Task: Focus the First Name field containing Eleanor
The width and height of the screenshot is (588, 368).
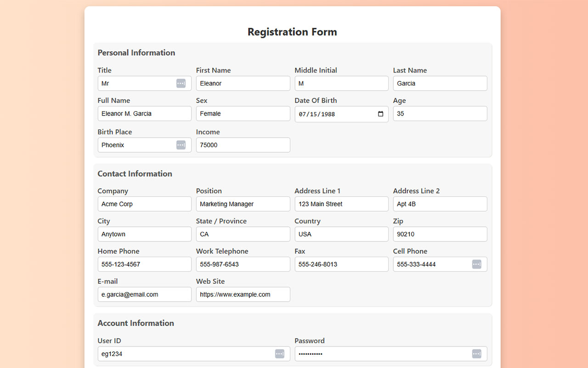Action: [243, 83]
